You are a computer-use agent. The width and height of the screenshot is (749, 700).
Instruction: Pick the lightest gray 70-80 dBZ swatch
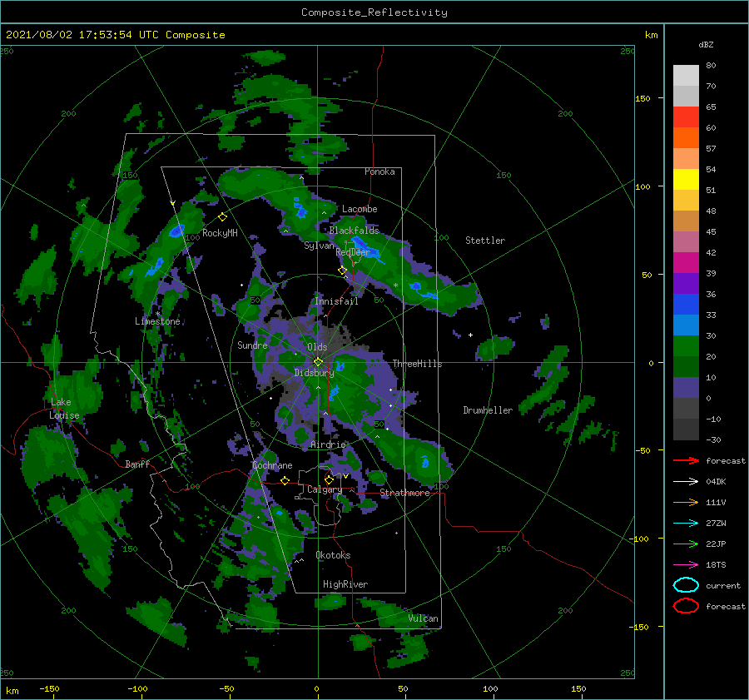[x=686, y=76]
